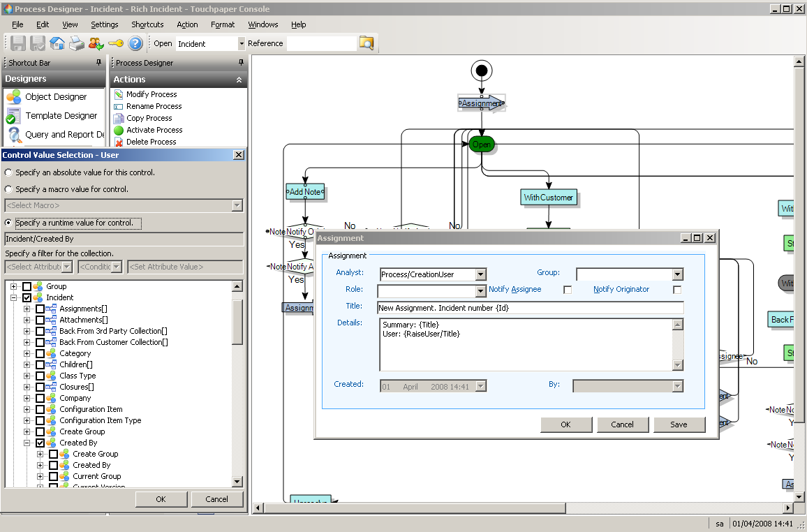Viewport: 807px width, 532px height.
Task: Enable the Notify Assignee checkbox
Action: (x=568, y=290)
